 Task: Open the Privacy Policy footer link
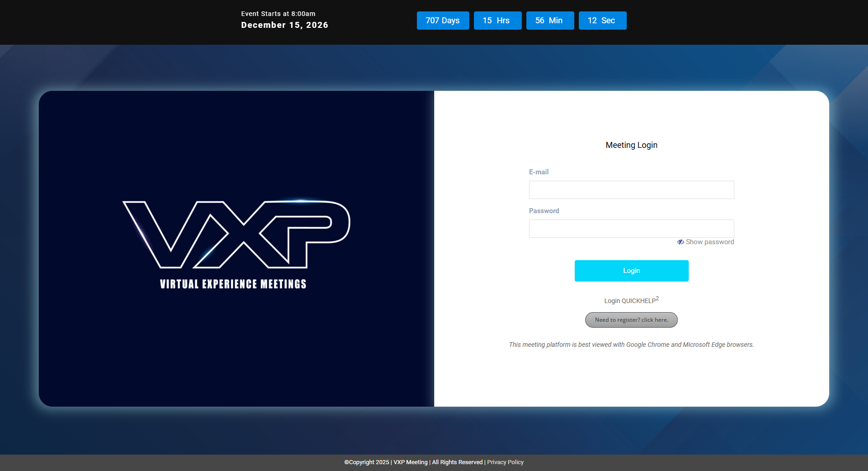point(505,462)
